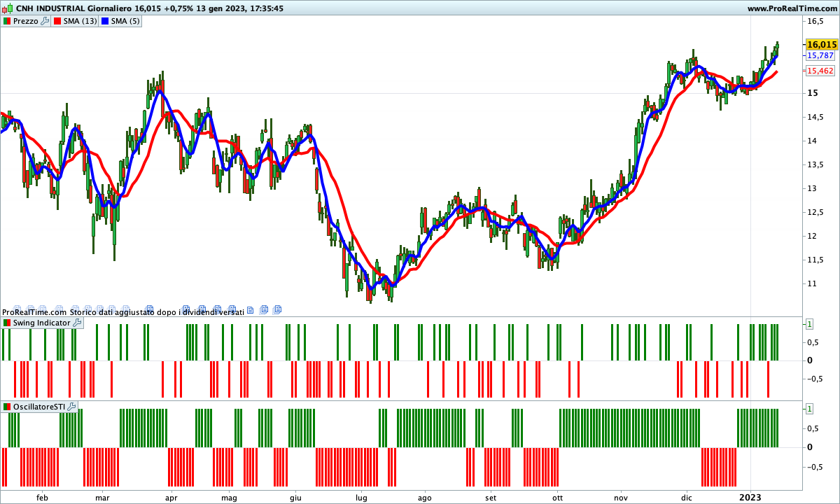Click the apr label on time axis
The height and width of the screenshot is (504, 840).
tap(171, 497)
